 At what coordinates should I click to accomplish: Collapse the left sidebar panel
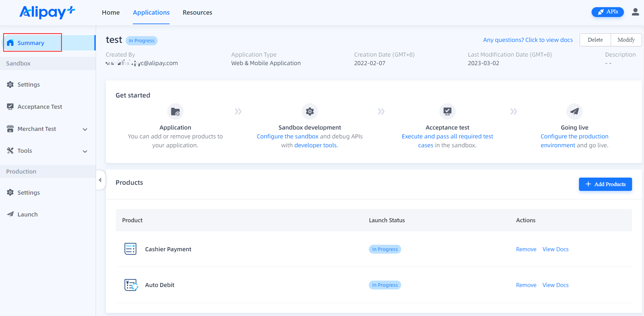100,180
